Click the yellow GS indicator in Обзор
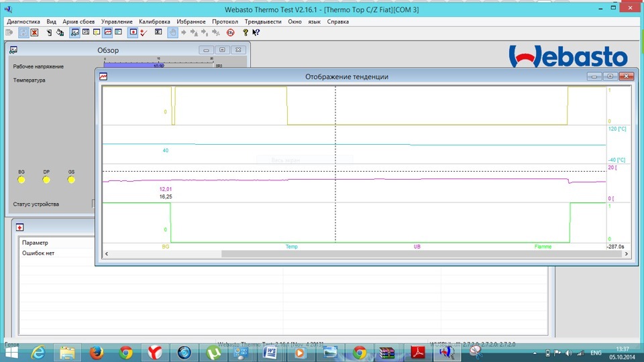The width and height of the screenshot is (644, 362). (x=72, y=180)
